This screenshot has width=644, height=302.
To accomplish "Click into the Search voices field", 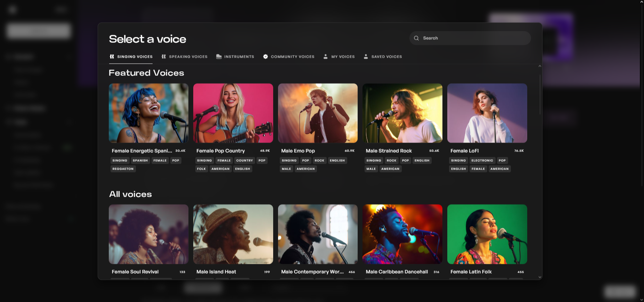I will [x=470, y=38].
